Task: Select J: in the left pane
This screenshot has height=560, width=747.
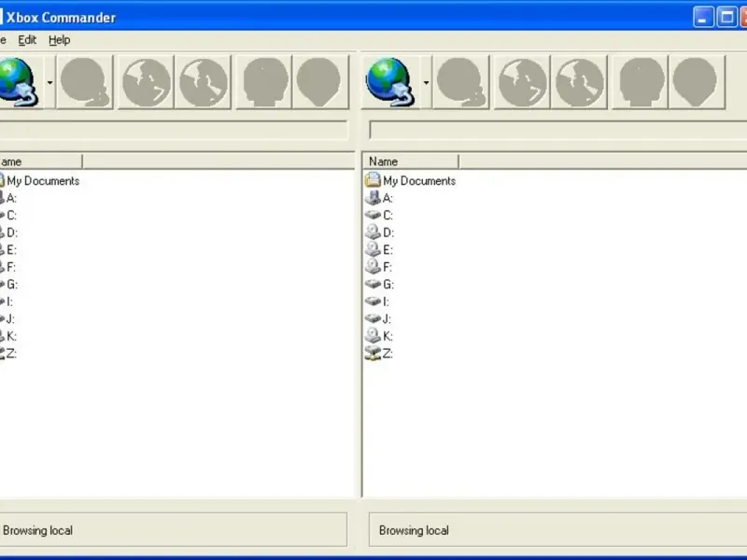Action: tap(7, 318)
